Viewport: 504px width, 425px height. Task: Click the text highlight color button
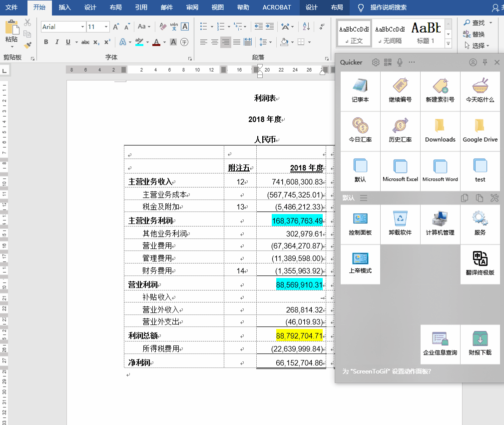click(x=139, y=42)
